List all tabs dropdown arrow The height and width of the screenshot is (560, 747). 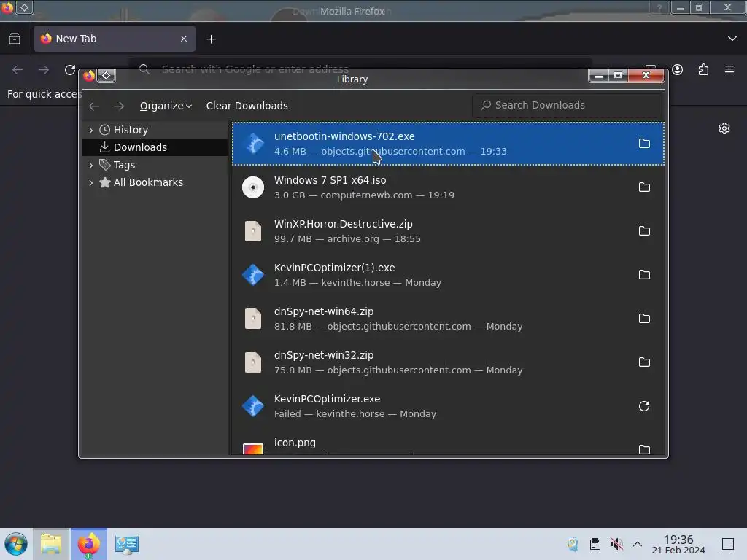click(x=732, y=39)
